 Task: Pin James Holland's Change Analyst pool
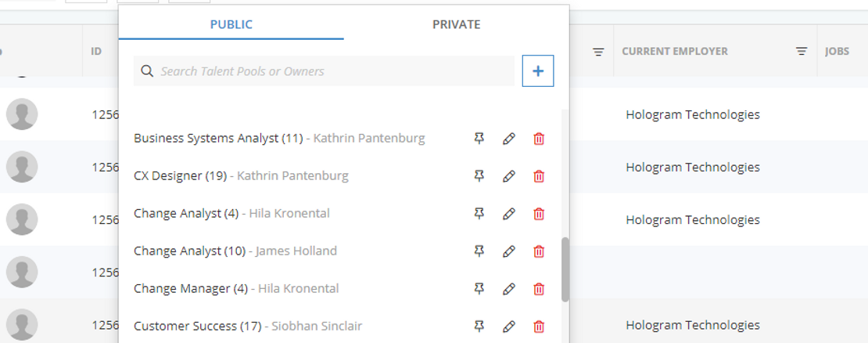point(479,251)
